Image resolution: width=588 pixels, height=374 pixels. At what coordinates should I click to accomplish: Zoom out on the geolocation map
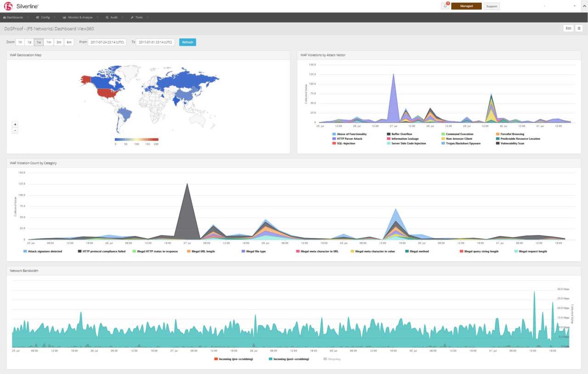15,130
